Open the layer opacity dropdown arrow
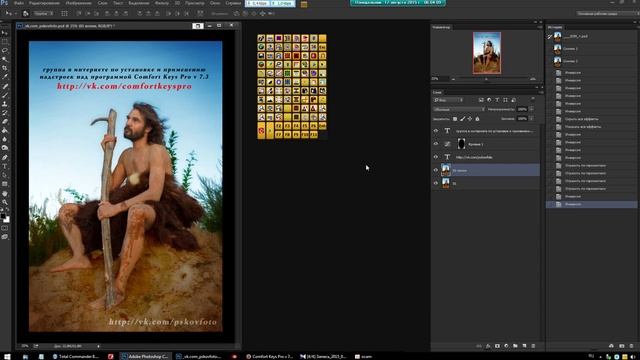640x360 pixels. (x=531, y=109)
